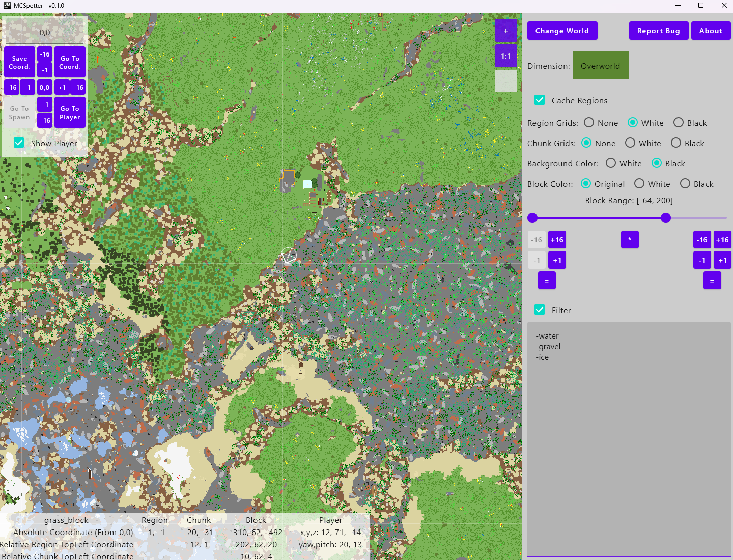Increase block range maximum by +16
Image resolution: width=733 pixels, height=560 pixels.
(722, 240)
